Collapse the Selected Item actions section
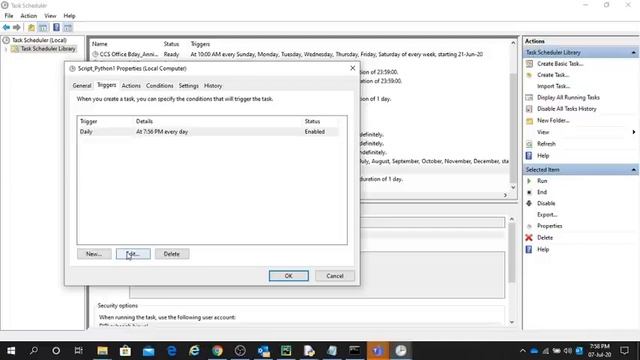This screenshot has height=360, width=640. point(633,170)
